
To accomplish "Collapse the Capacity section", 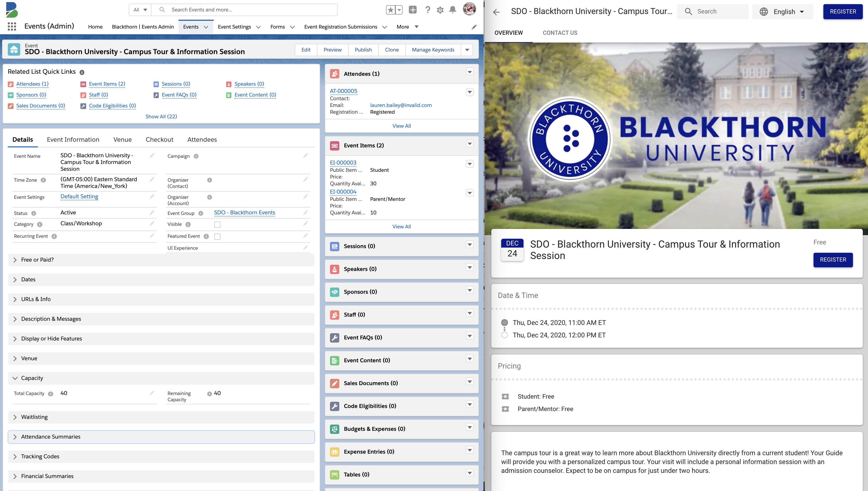I will [x=161, y=378].
